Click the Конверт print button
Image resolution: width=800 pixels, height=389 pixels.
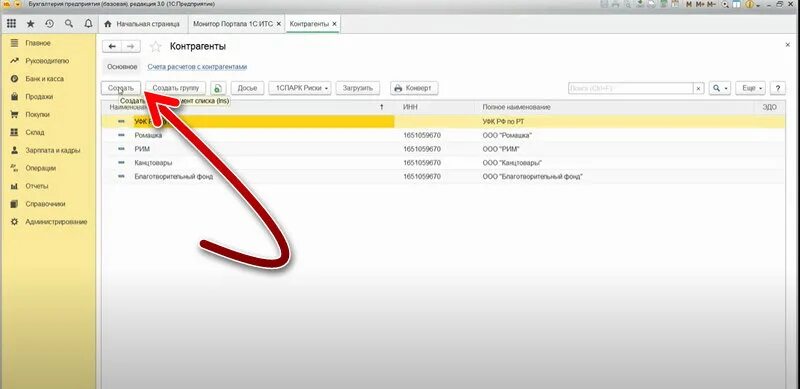[x=414, y=88]
